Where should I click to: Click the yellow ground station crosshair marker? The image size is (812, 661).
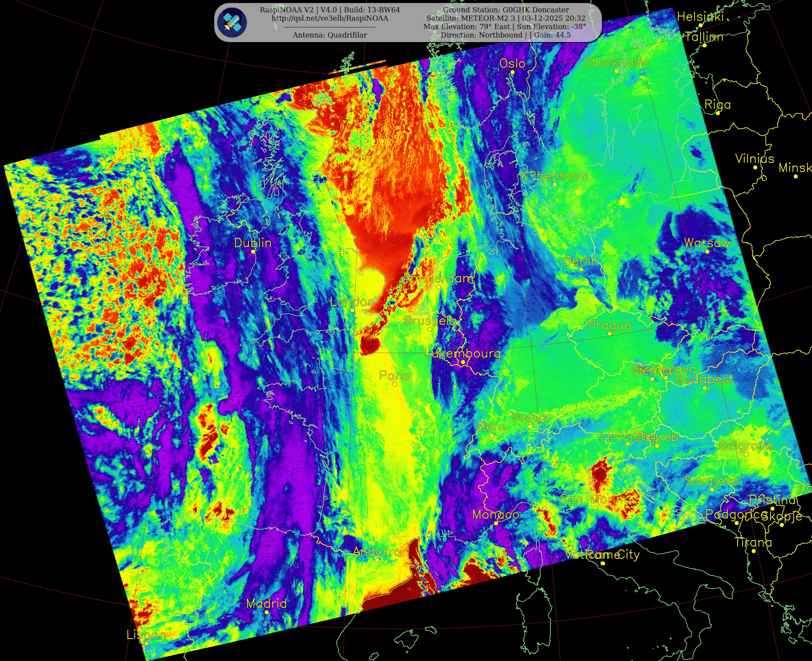342,252
